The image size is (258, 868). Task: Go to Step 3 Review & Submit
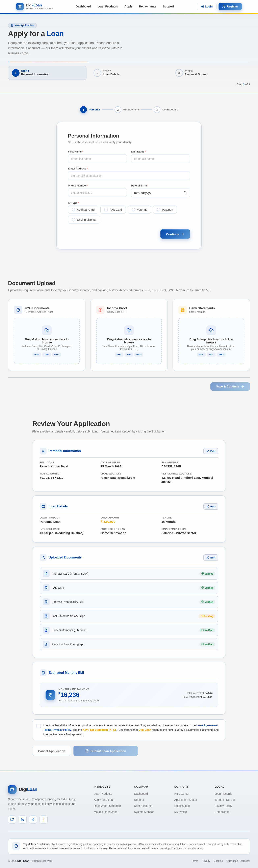pos(211,73)
